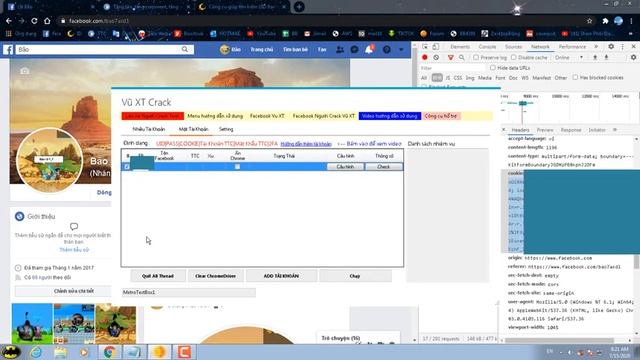Click the network Filter input field
The width and height of the screenshot is (640, 360).
click(453, 68)
